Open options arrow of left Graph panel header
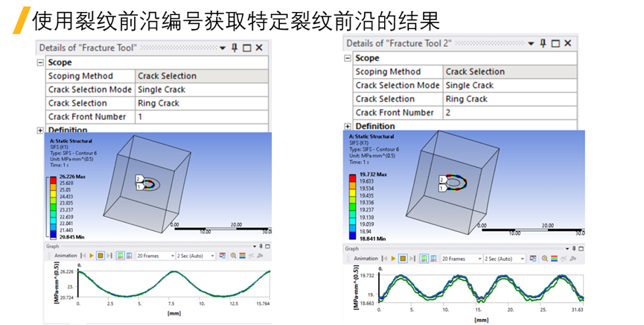The height and width of the screenshot is (325, 644). pyautogui.click(x=255, y=247)
